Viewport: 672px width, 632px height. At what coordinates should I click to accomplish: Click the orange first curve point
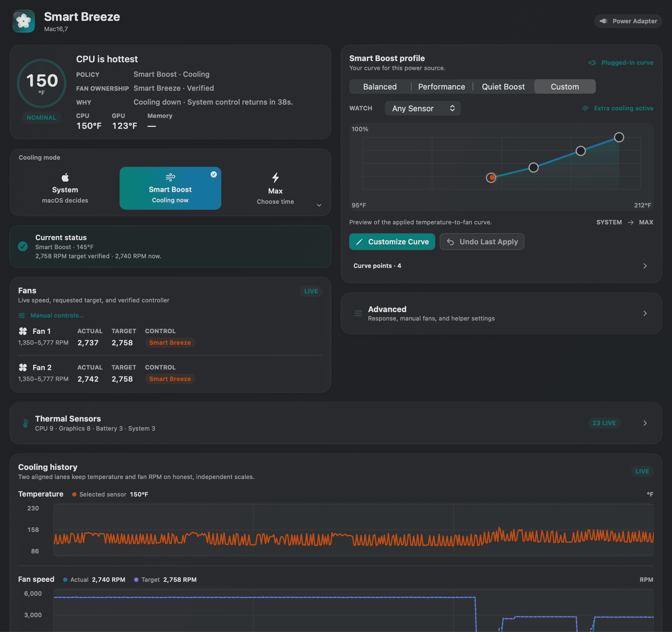[491, 177]
